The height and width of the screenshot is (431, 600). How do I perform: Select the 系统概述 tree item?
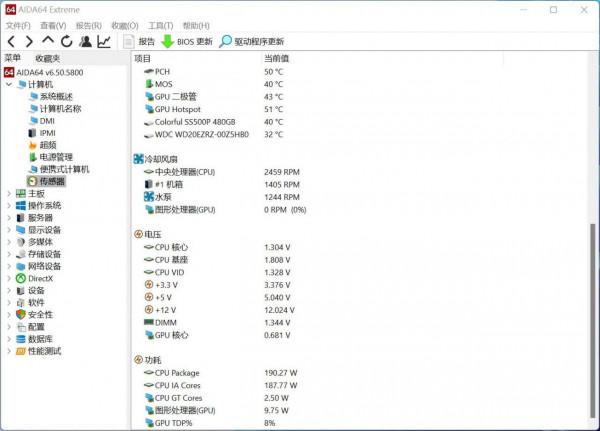(x=51, y=96)
